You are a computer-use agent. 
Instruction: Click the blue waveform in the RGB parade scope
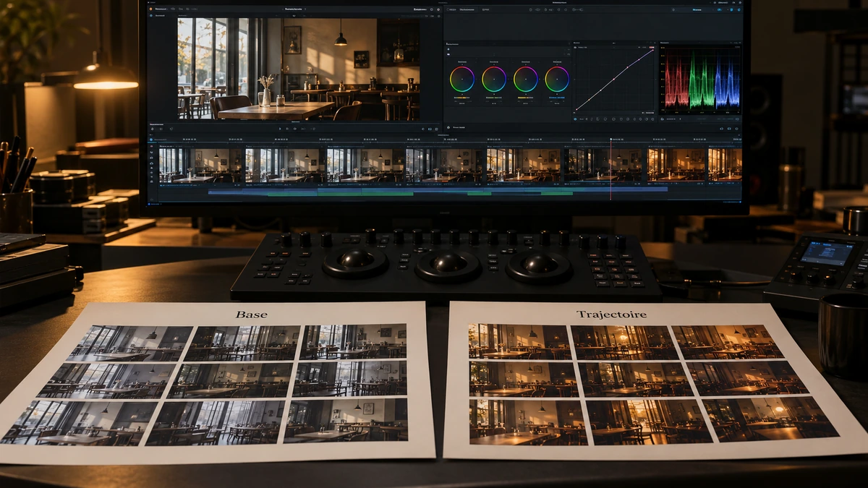(x=727, y=82)
